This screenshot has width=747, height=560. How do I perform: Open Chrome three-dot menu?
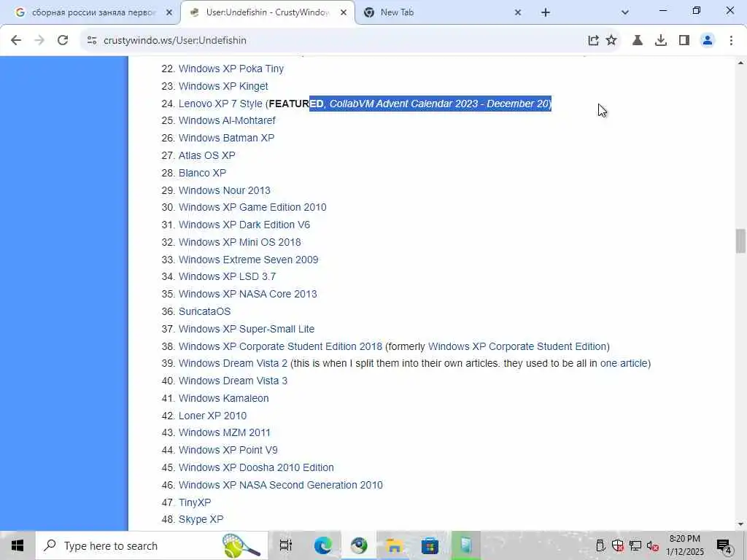(731, 41)
